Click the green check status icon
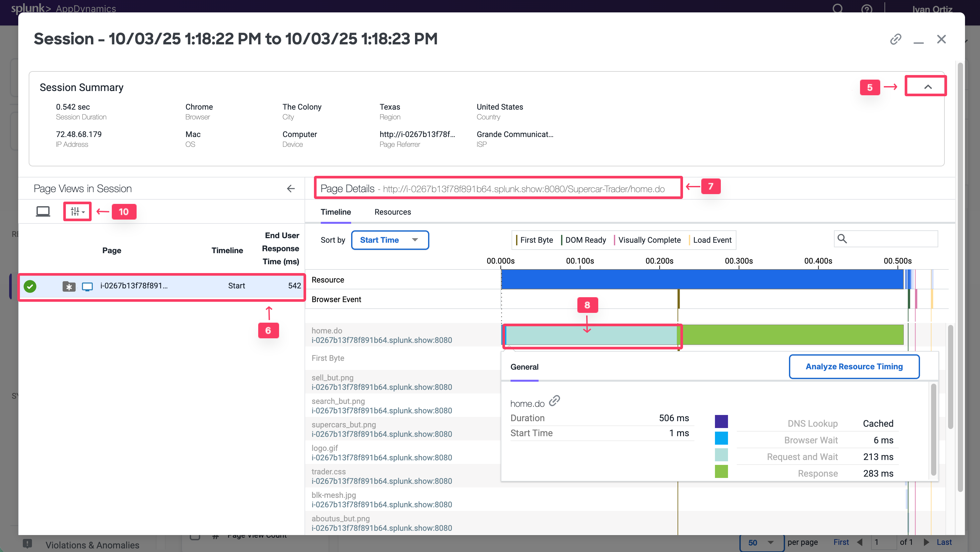Screen dimensions: 980x552 pos(30,286)
